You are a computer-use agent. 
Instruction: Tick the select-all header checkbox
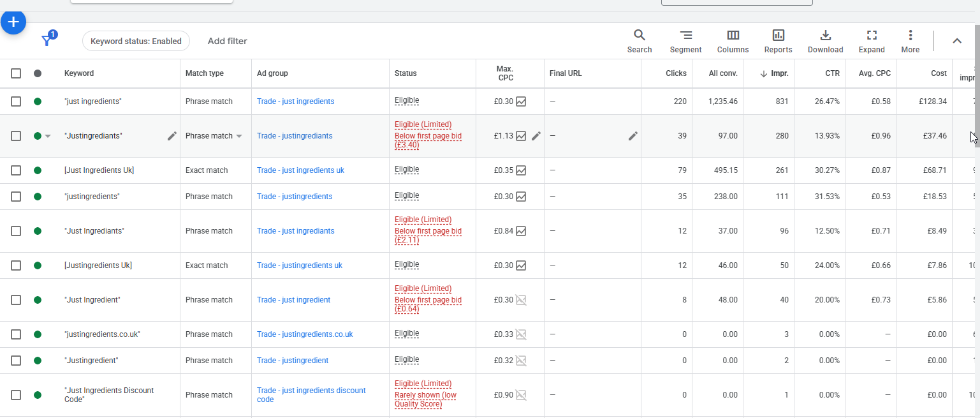(x=16, y=73)
